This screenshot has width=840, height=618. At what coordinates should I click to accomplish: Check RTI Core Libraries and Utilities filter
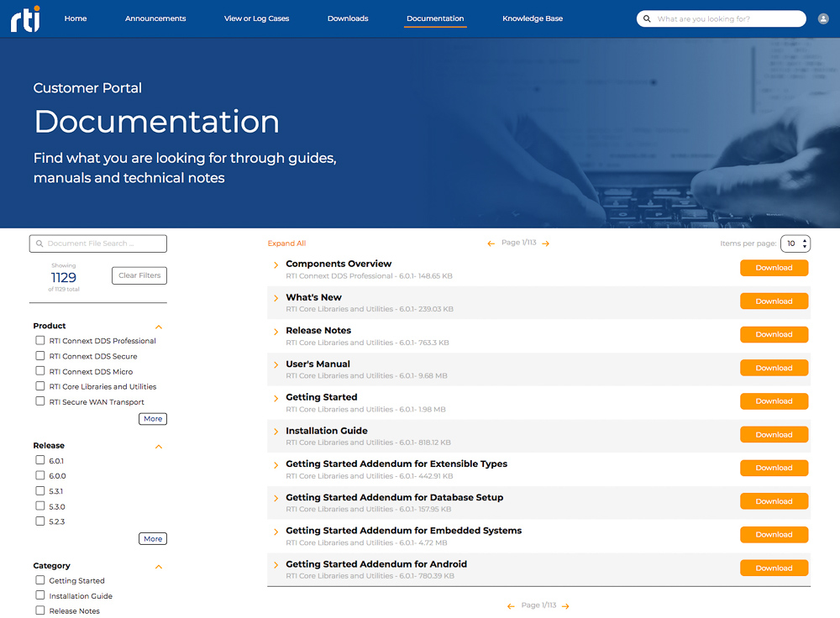pyautogui.click(x=40, y=386)
